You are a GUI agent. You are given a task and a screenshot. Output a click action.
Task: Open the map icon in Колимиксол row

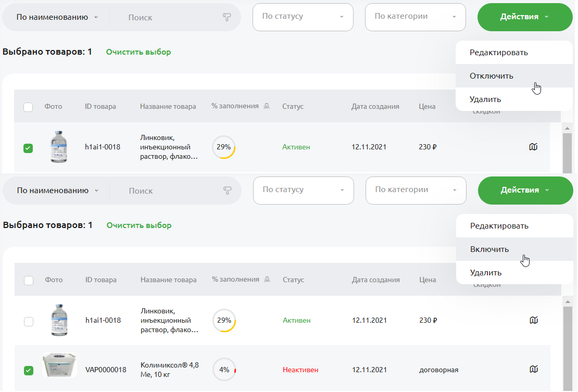[534, 369]
